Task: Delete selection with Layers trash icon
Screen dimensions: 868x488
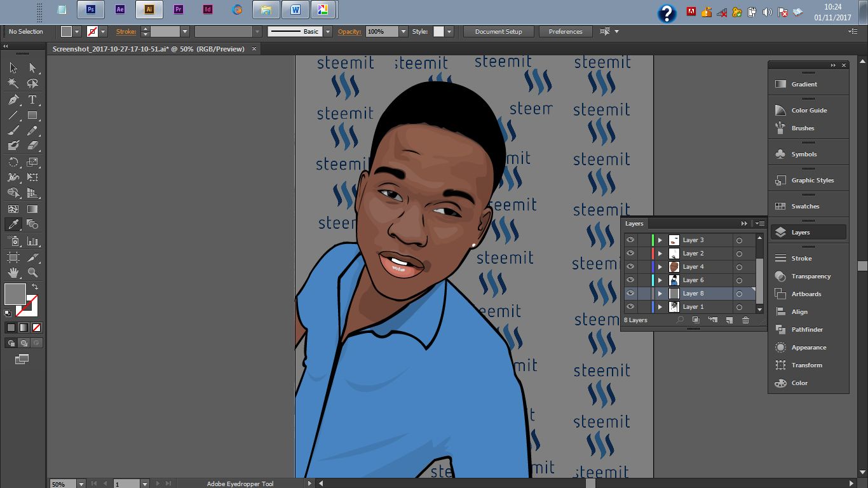Action: pyautogui.click(x=746, y=320)
